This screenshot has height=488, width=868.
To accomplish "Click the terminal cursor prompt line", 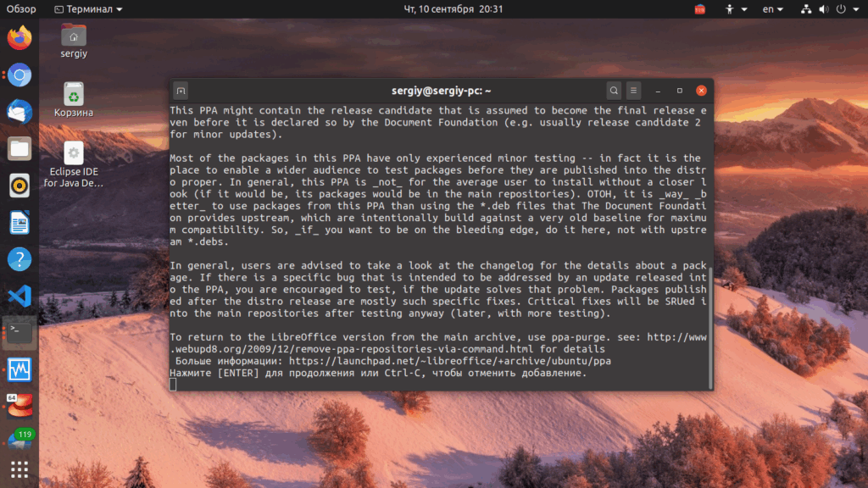I will (x=173, y=385).
